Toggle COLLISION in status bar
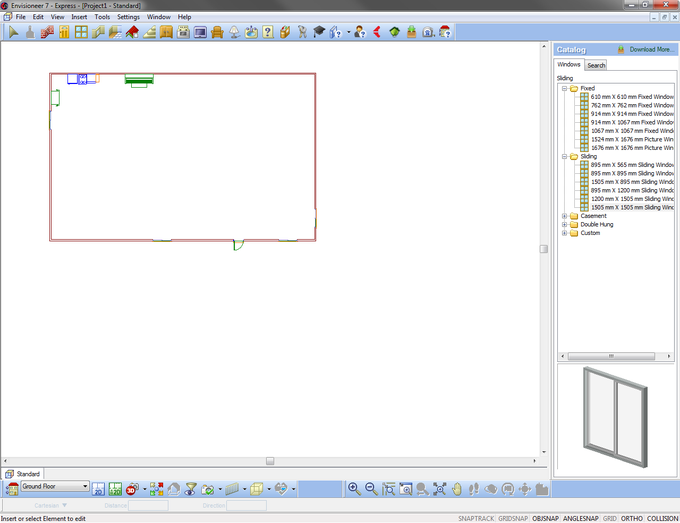Viewport: 680px width, 523px height. (662, 518)
